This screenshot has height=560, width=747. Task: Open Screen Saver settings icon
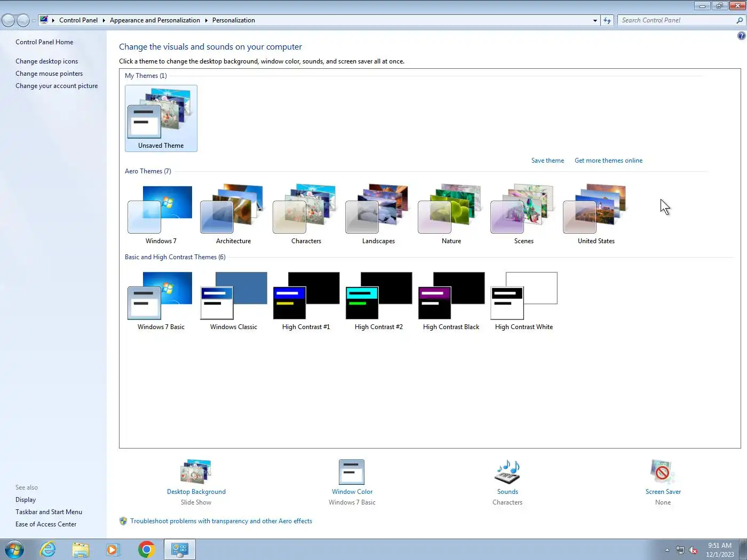tap(663, 471)
